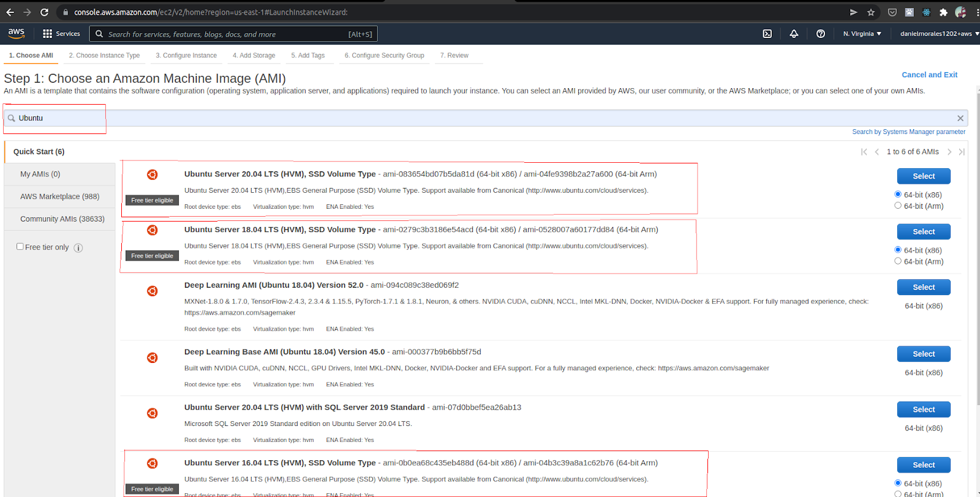The height and width of the screenshot is (497, 980).
Task: Click into the AMI search field containing Ubuntu
Action: 486,118
